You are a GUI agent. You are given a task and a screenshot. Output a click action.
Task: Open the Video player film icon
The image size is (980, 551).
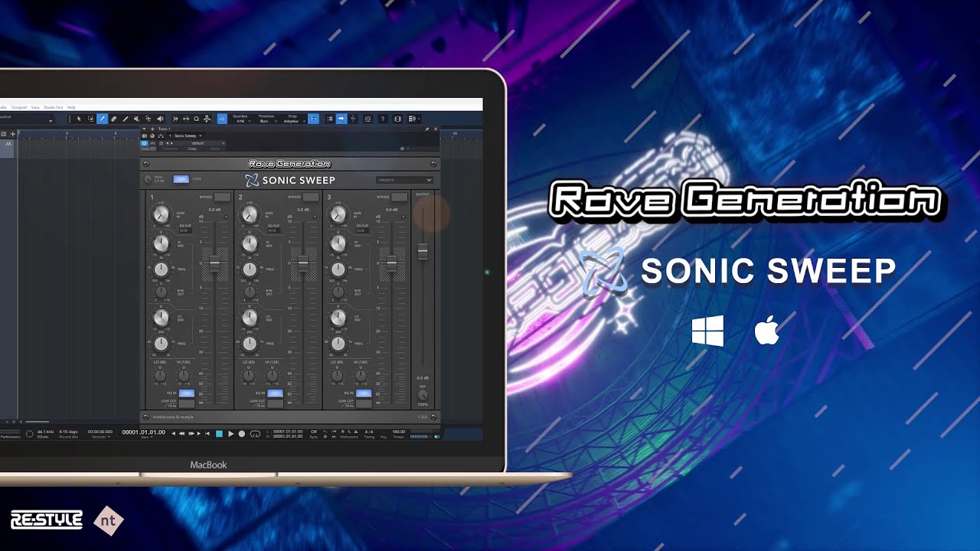click(397, 119)
